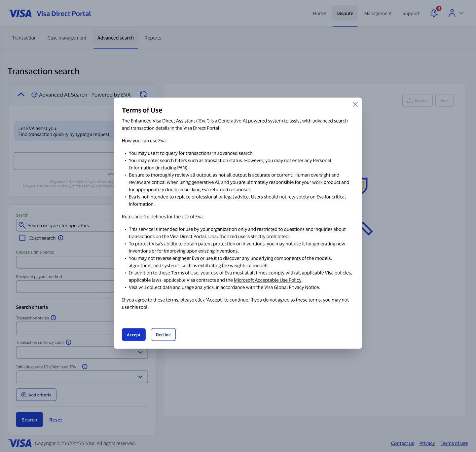Screen dimensions: 476x452
Task: Enable the Exact search checkbox
Action: [22, 238]
